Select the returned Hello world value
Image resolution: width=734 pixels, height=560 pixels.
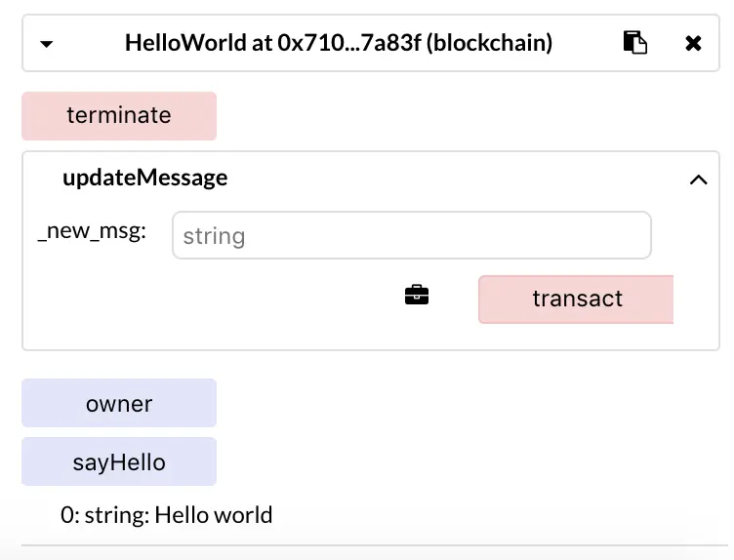point(214,515)
